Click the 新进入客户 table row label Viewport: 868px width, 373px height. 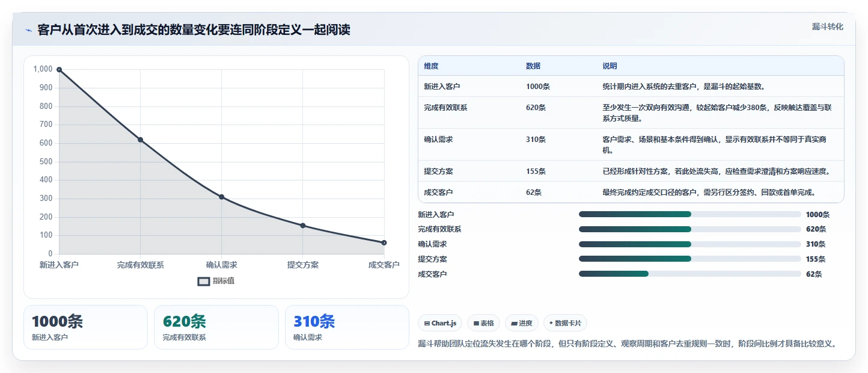(442, 87)
